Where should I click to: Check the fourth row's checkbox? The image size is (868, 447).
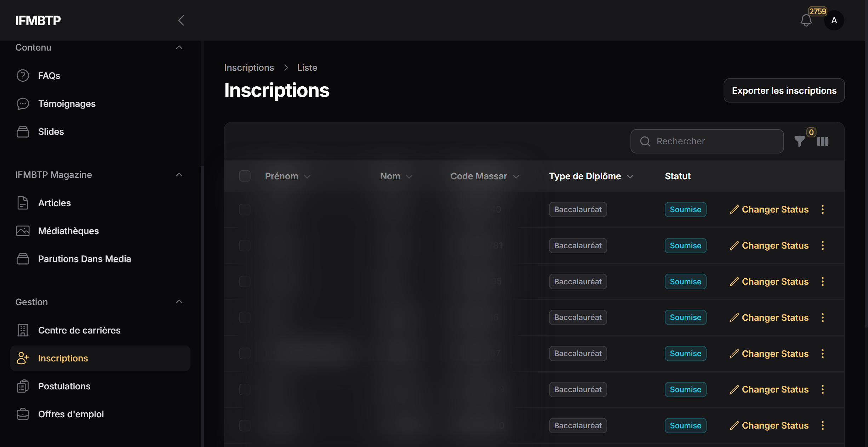click(245, 318)
